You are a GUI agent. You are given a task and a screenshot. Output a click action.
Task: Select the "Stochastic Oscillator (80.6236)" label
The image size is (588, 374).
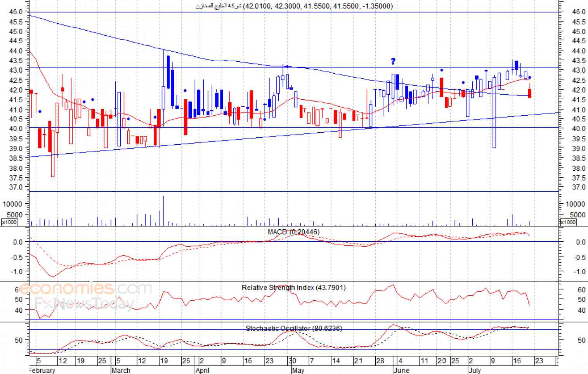pyautogui.click(x=294, y=328)
